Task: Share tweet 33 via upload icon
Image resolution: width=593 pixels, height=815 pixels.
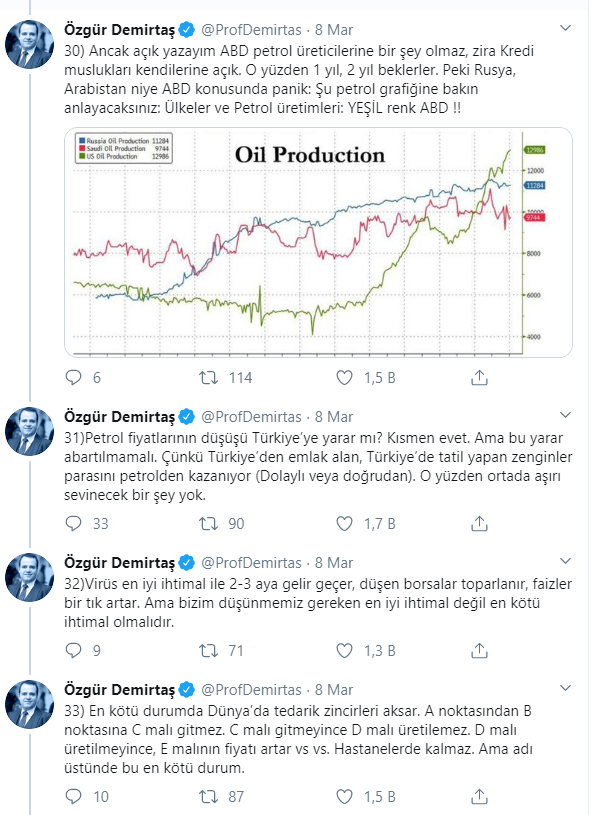Action: [479, 796]
